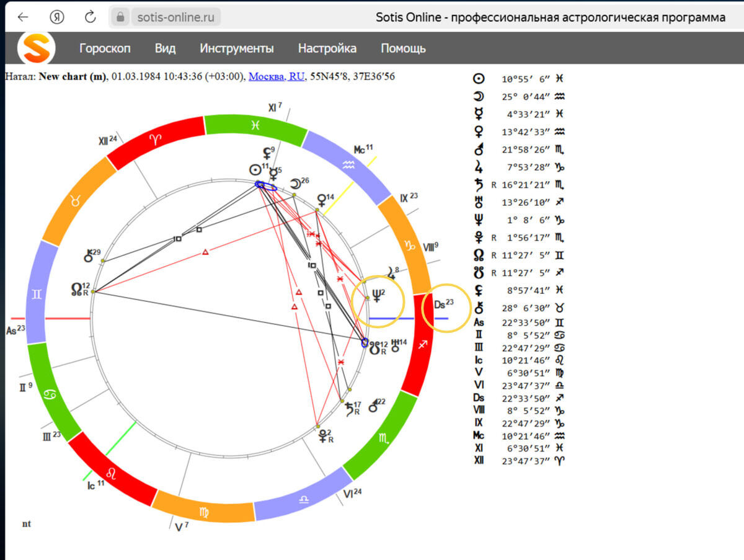Click the green Cancer zodiac segment

point(48,394)
